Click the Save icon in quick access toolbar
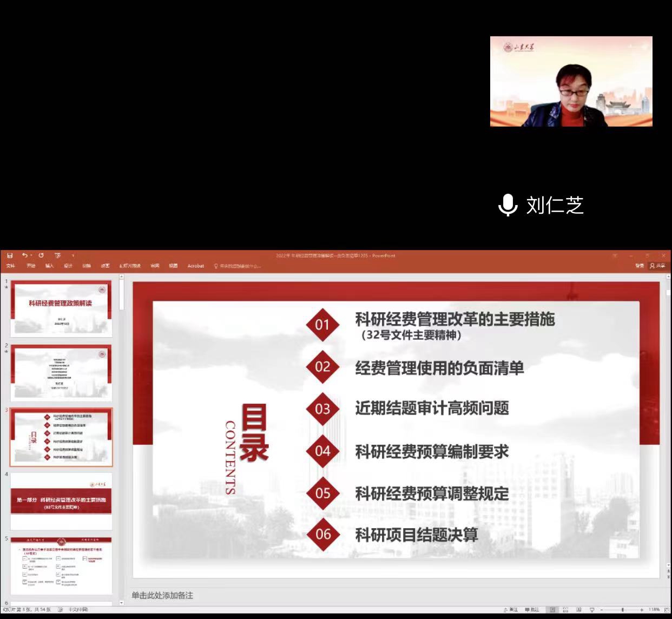The image size is (672, 619). click(10, 255)
